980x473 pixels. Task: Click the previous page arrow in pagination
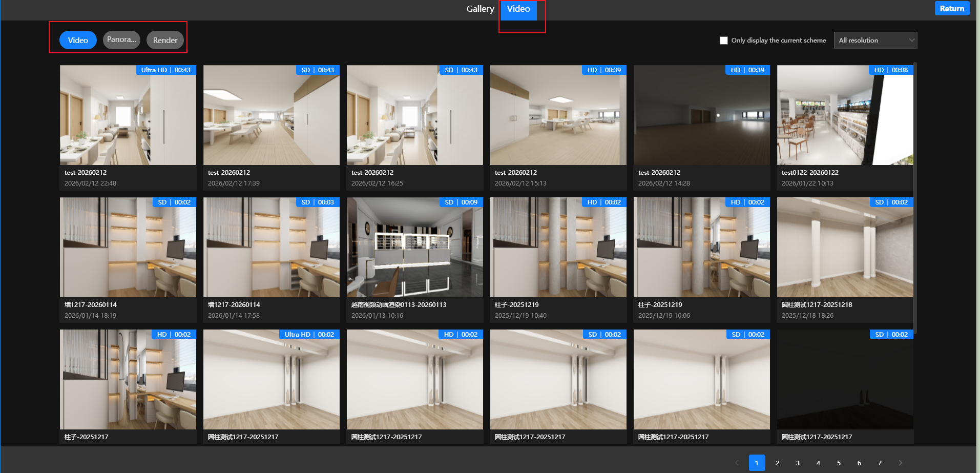(x=737, y=463)
